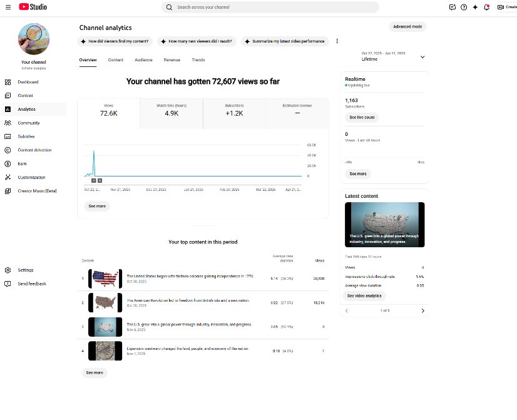This screenshot has height=420, width=517.
Task: Open Community in the sidebar
Action: pyautogui.click(x=33, y=123)
